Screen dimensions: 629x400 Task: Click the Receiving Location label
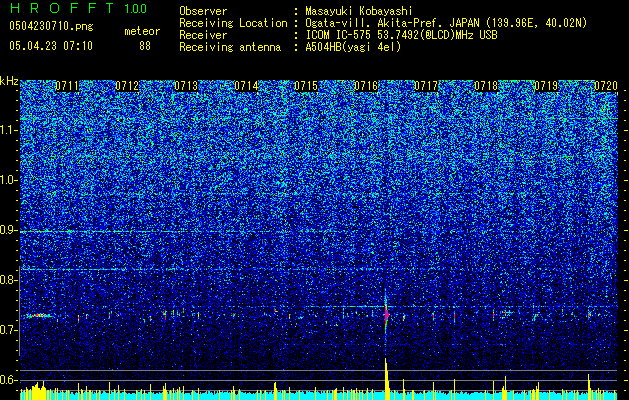(233, 23)
